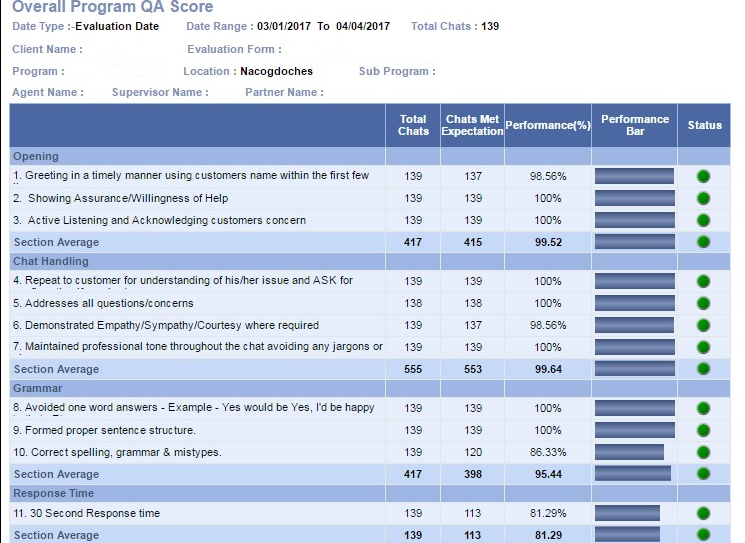This screenshot has height=543, width=745.
Task: Click status dot for Showing Assurance/Willingness of Help
Action: 703,198
